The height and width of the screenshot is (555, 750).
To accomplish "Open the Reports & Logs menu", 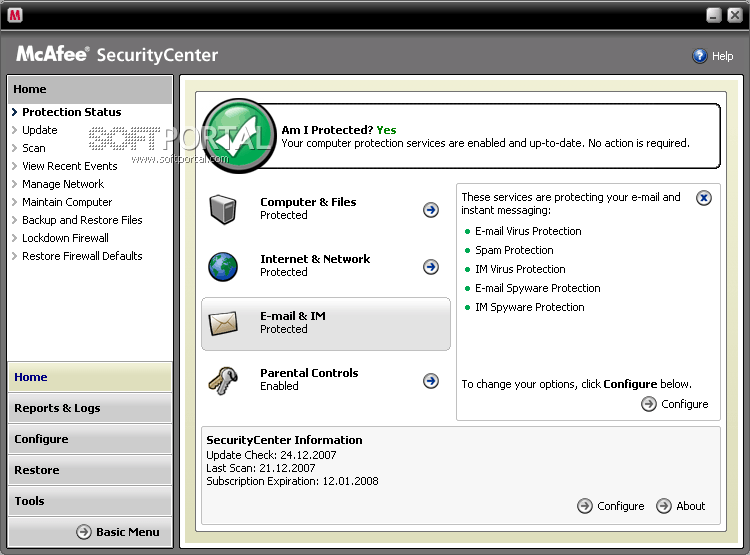I will (90, 408).
